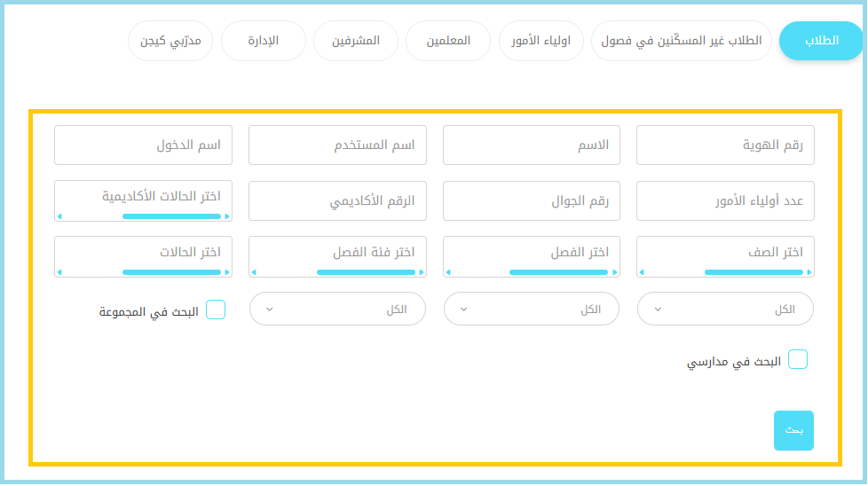
Task: Tick the البحث في مدارسي checkbox
Action: (x=798, y=359)
